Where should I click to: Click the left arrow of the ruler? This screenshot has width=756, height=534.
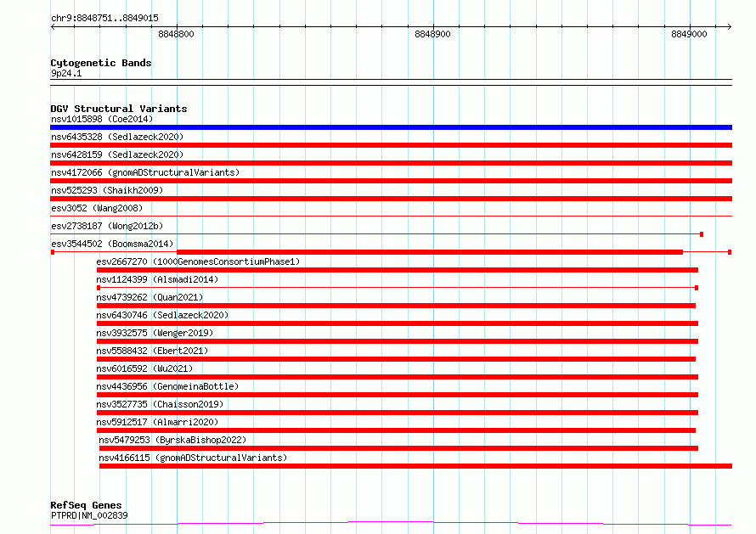coord(53,26)
